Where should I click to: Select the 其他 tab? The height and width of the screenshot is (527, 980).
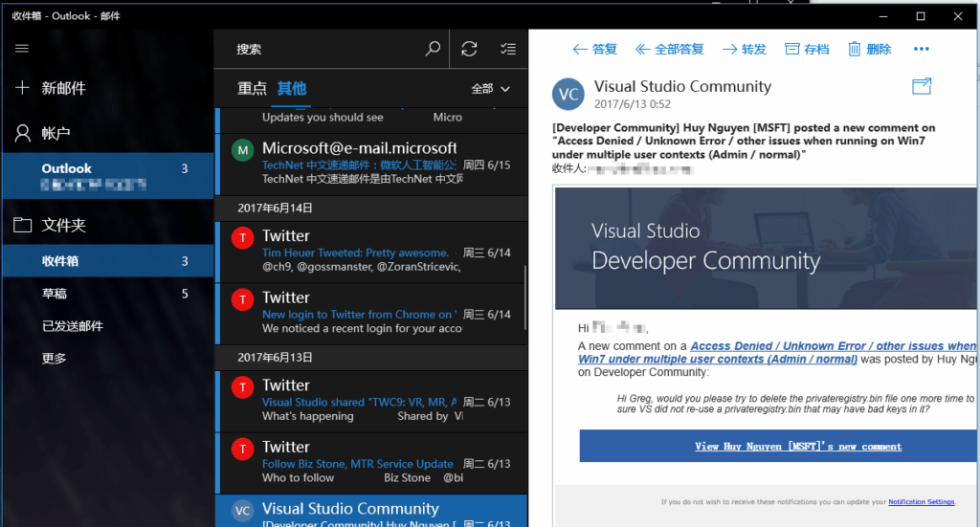click(292, 89)
